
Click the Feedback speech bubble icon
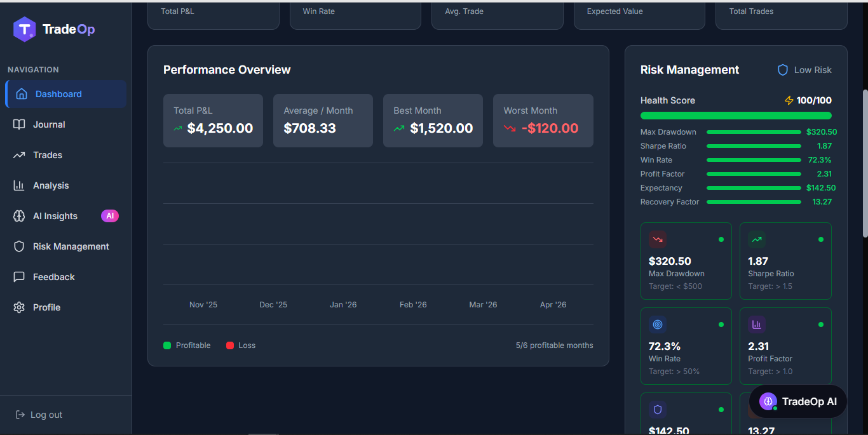20,277
